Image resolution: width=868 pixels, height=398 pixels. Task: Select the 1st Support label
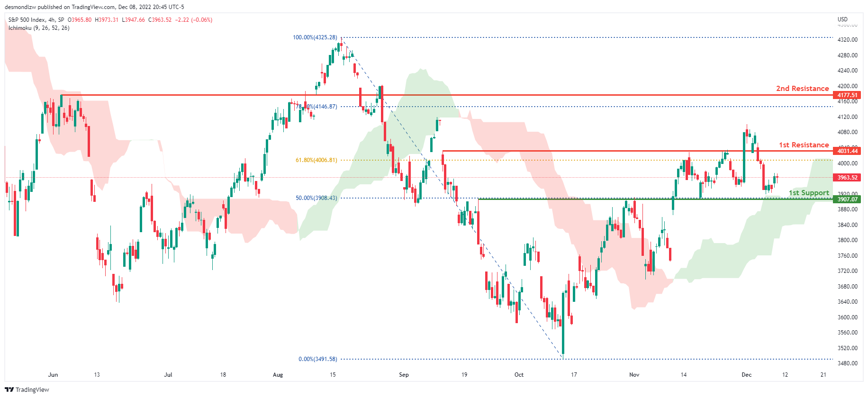(x=809, y=193)
